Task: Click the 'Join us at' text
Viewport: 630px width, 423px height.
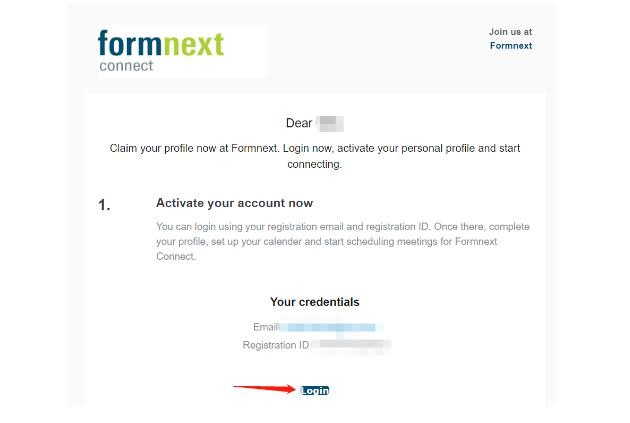Action: [510, 32]
